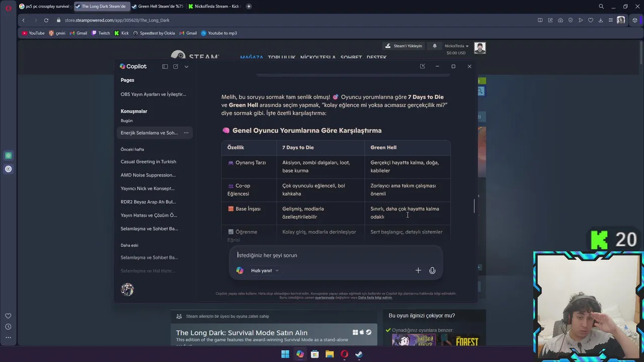The height and width of the screenshot is (362, 644).
Task: Expand the NickolTesla account dropdown on Steam
Action: (x=456, y=46)
